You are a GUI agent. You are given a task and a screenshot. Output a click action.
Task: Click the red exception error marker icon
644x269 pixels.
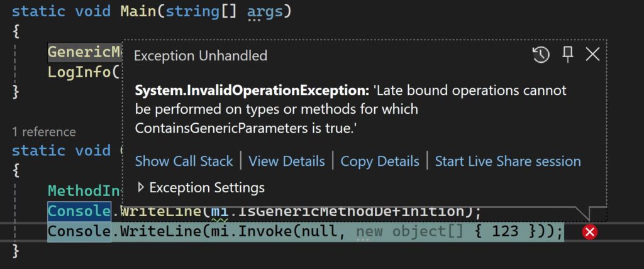pos(589,233)
